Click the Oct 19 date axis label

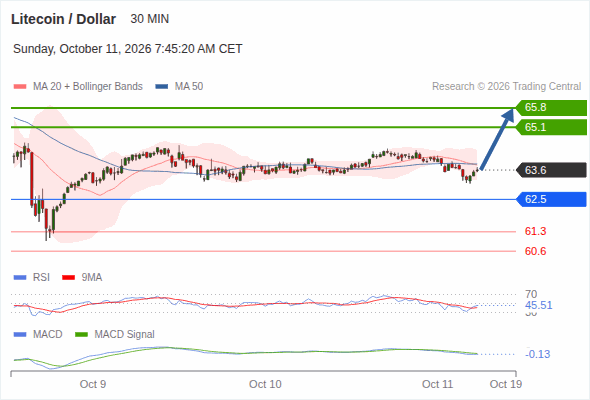coord(506,384)
